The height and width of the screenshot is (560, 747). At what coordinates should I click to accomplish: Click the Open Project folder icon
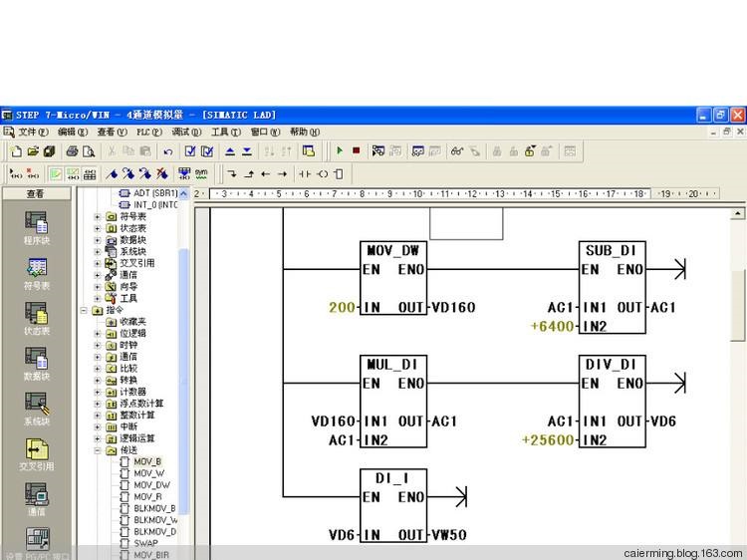33,151
